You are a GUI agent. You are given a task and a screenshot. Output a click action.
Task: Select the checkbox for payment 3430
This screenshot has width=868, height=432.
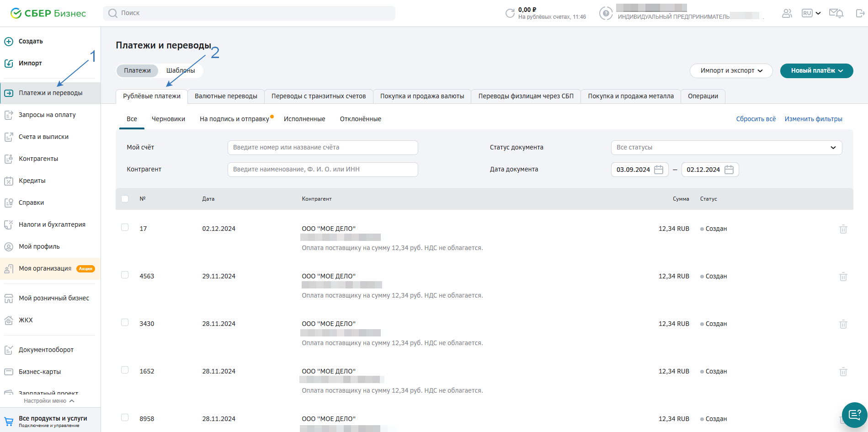(x=125, y=322)
